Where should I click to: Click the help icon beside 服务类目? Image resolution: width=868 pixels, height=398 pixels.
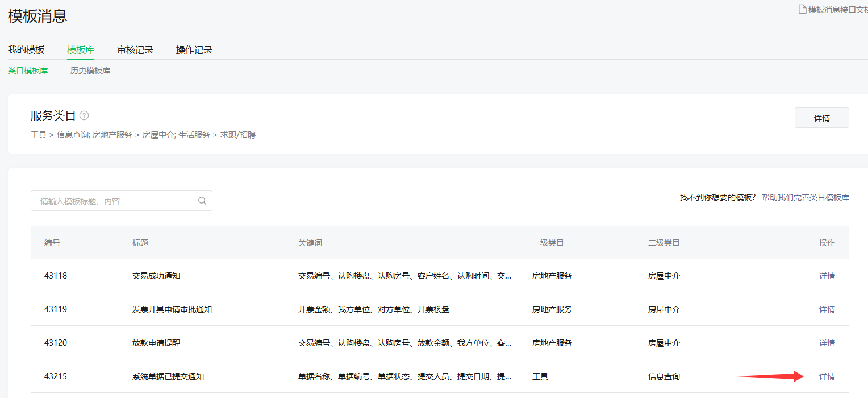(84, 115)
